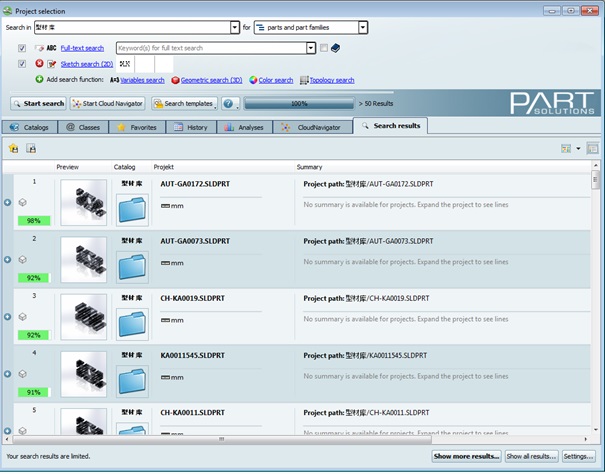605x474 pixels.
Task: Toggle the Full-text search checkbox
Action: point(22,48)
